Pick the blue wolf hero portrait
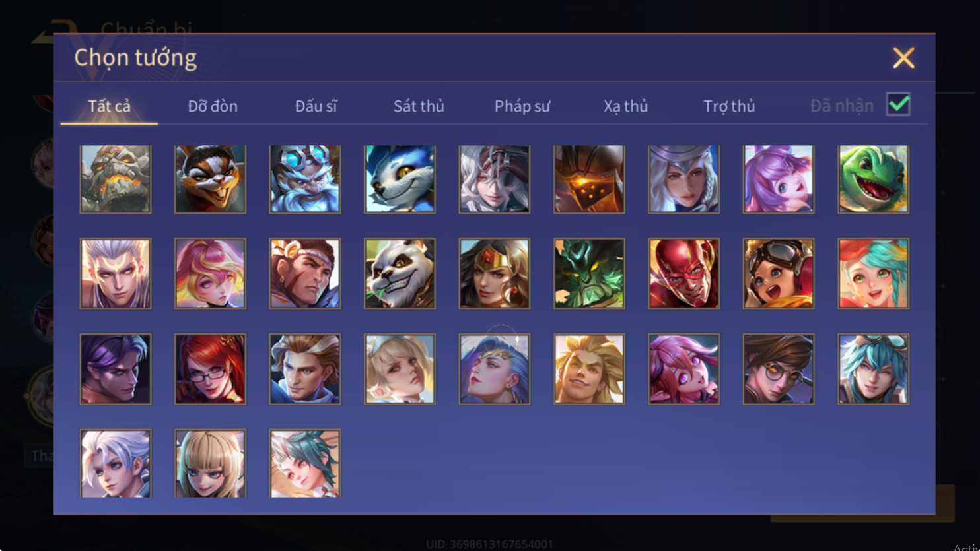The image size is (980, 551). [x=400, y=179]
